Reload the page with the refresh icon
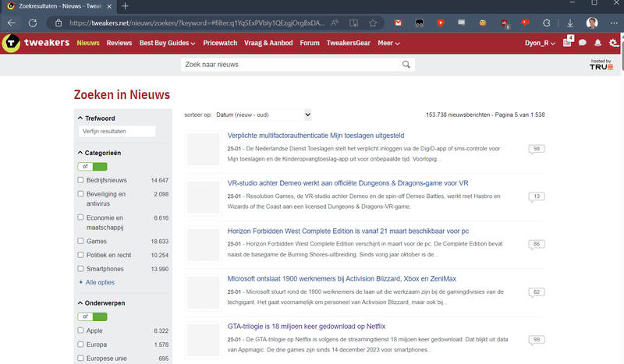624x364 pixels. click(33, 23)
